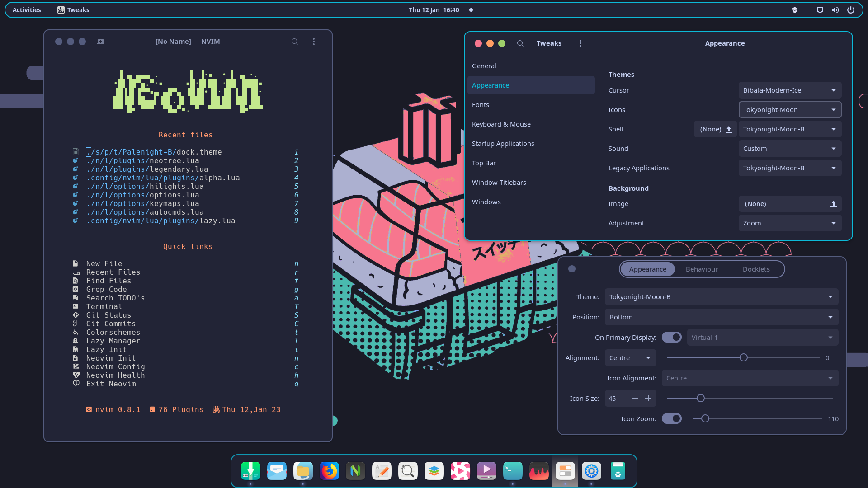Click the new tab icon in NVIM titlebar
The image size is (868, 488).
coord(101,42)
